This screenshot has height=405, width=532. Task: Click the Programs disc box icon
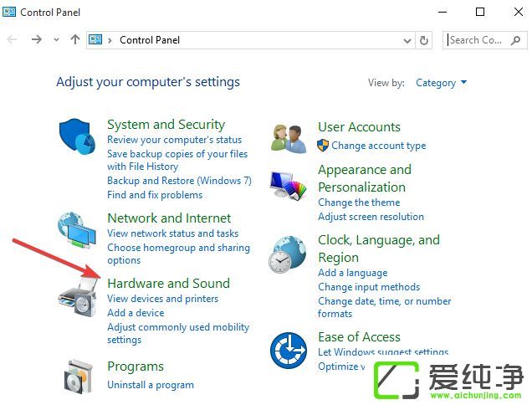point(78,377)
